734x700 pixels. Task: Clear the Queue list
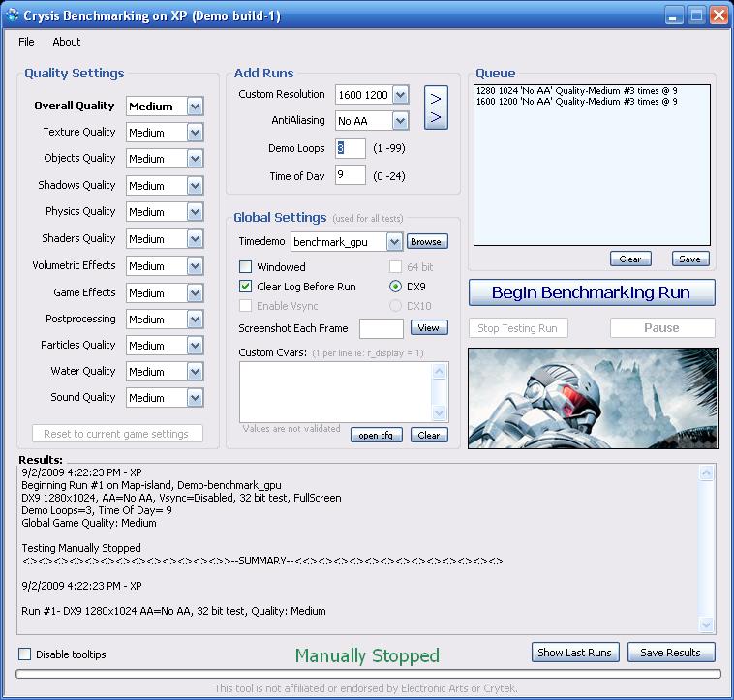click(x=630, y=259)
